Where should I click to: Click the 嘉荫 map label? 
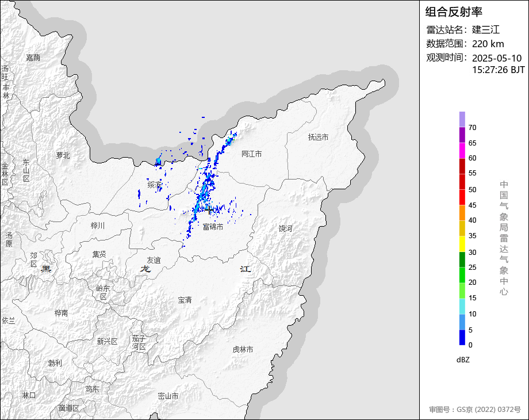[33, 58]
